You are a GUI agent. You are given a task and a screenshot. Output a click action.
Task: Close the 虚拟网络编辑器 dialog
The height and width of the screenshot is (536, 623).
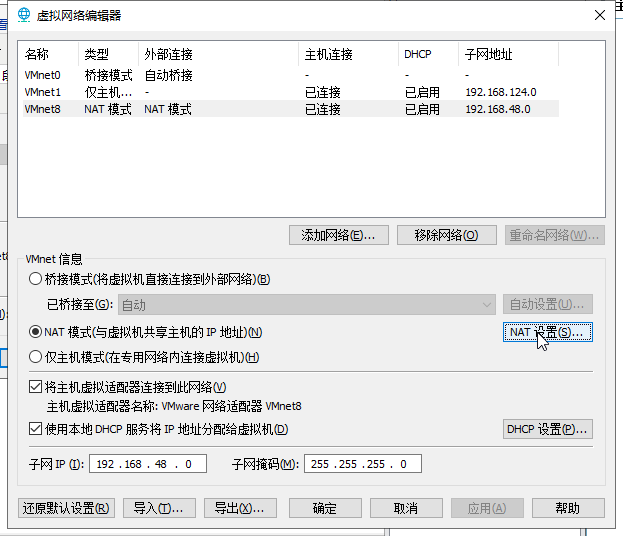600,15
